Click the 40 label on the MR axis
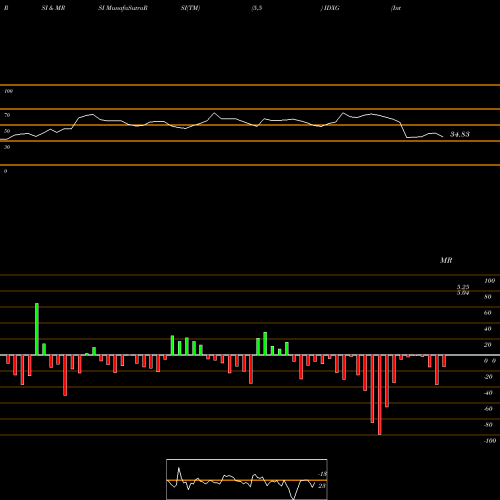Viewport: 500px width, 500px height. click(x=488, y=329)
